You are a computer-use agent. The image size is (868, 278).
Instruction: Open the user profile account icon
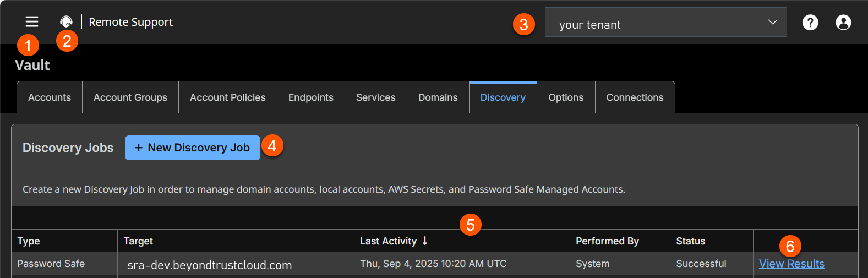843,22
